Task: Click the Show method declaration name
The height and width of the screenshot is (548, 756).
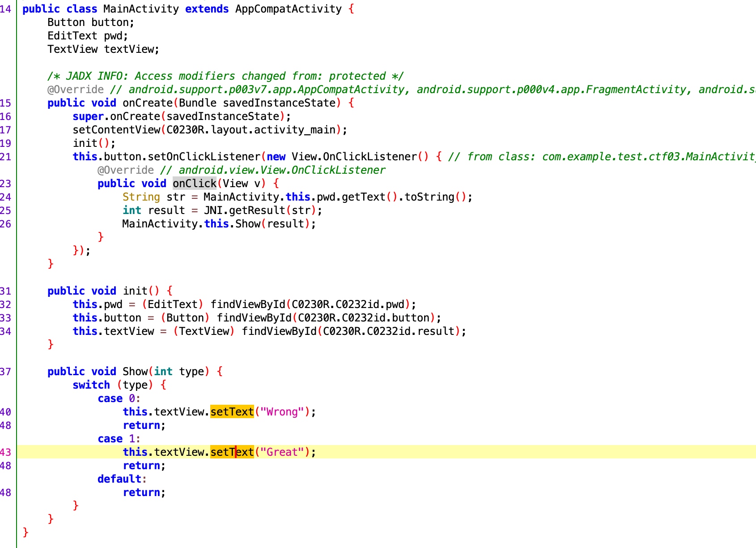Action: coord(135,372)
